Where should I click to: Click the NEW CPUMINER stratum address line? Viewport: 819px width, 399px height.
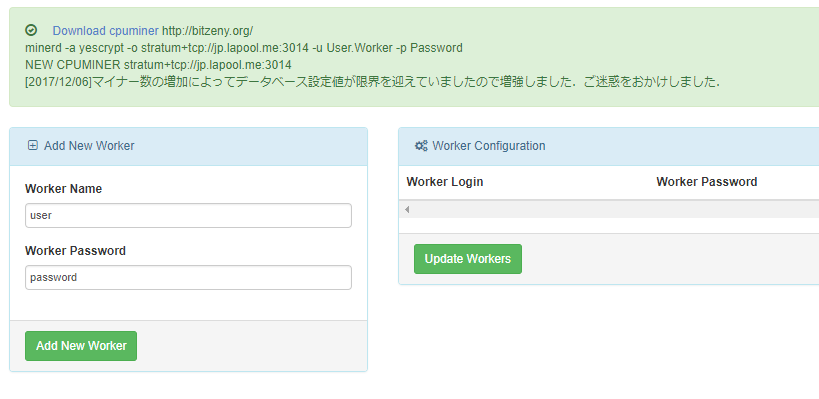(x=158, y=65)
